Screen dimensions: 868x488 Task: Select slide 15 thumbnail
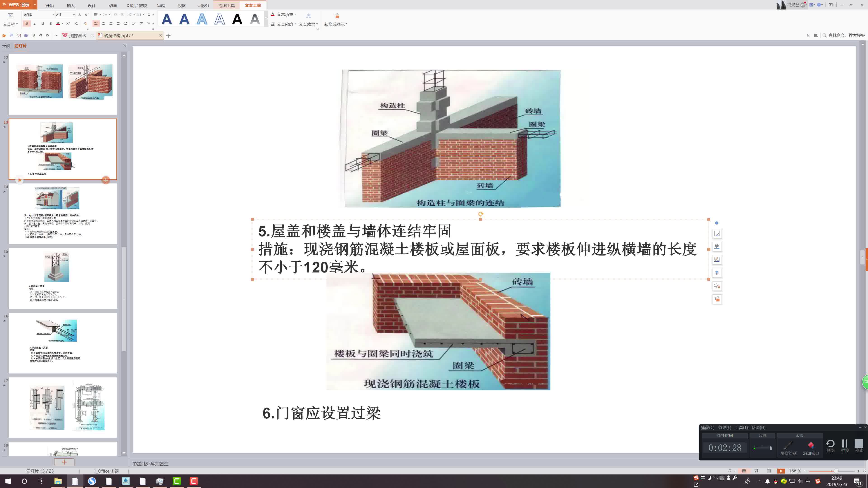point(63,278)
